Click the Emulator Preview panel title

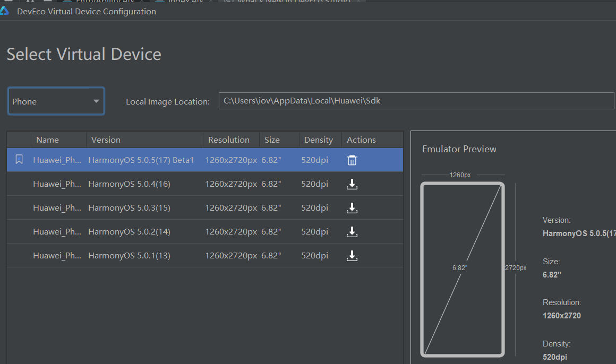click(459, 149)
